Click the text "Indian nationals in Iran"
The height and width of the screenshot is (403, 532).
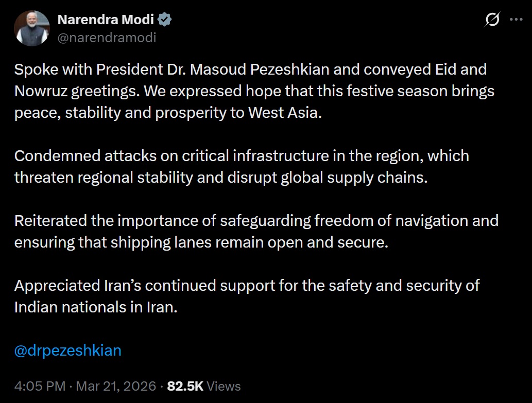95,307
